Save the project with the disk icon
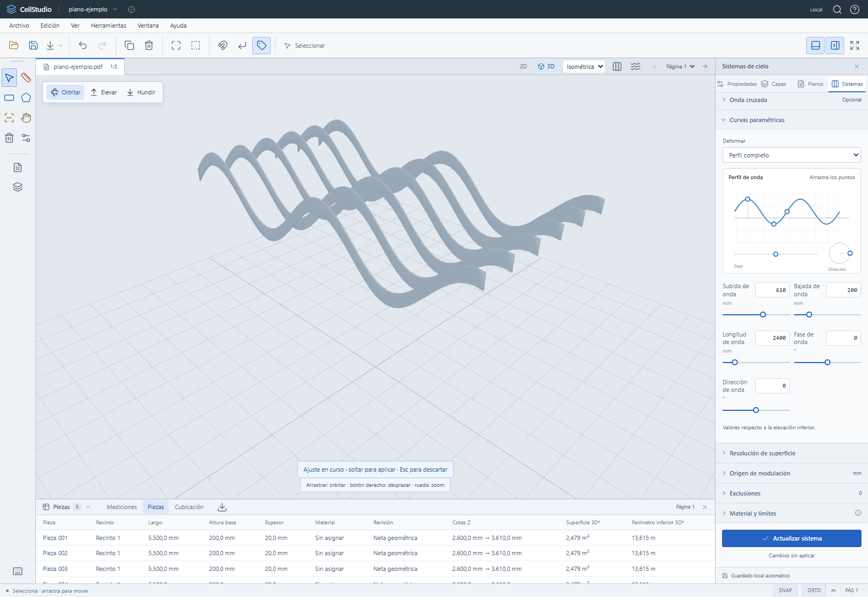The image size is (868, 597). click(33, 46)
